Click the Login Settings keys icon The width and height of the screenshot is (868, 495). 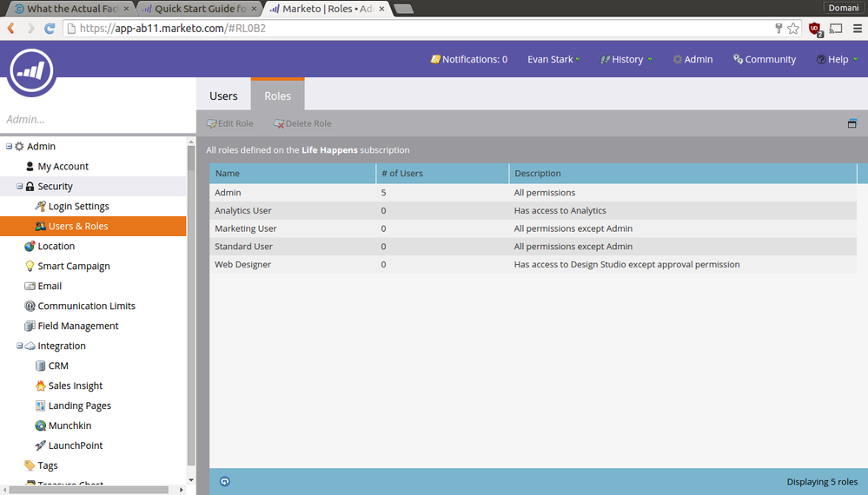click(x=41, y=206)
